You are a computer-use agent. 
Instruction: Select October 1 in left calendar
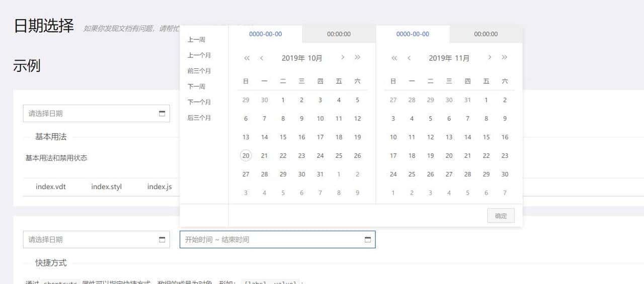pos(283,100)
